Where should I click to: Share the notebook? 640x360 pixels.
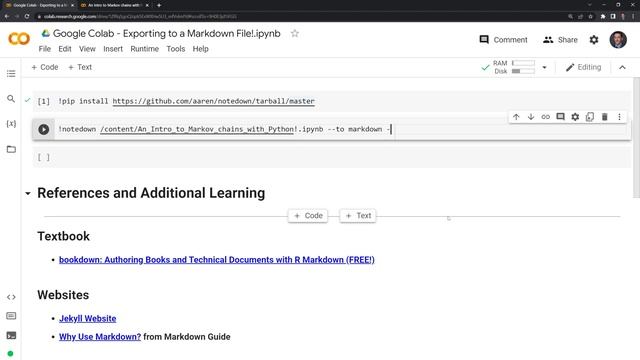tap(560, 40)
